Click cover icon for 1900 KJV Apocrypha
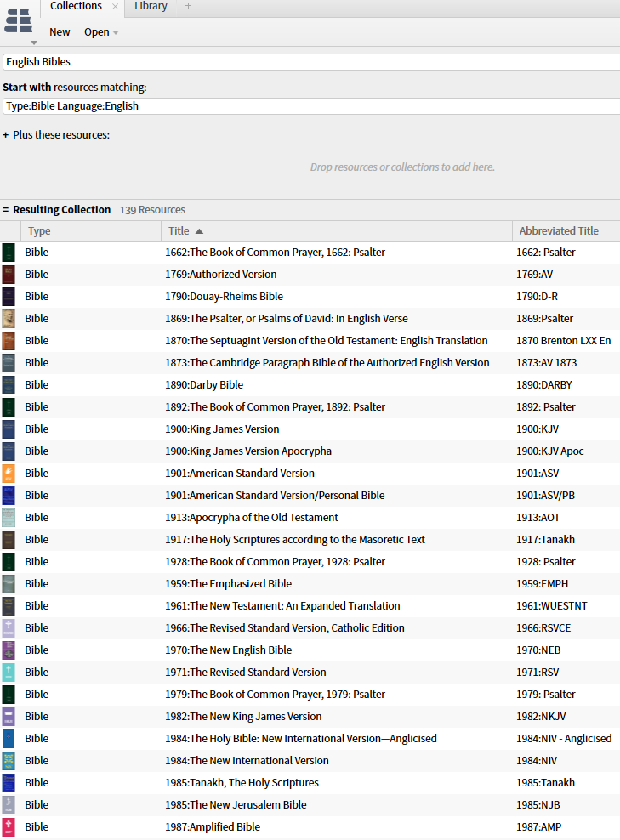This screenshot has width=620, height=840. point(9,451)
